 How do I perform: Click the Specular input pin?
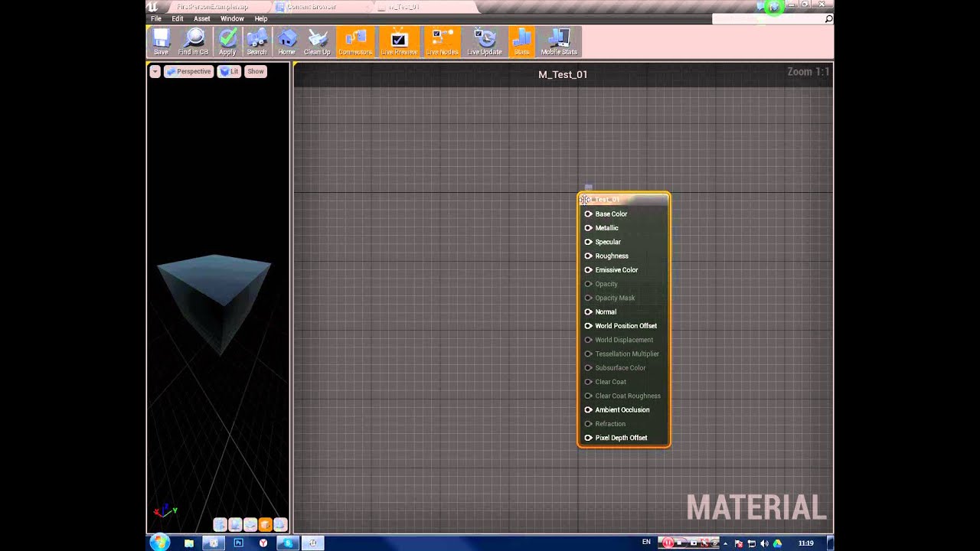588,242
